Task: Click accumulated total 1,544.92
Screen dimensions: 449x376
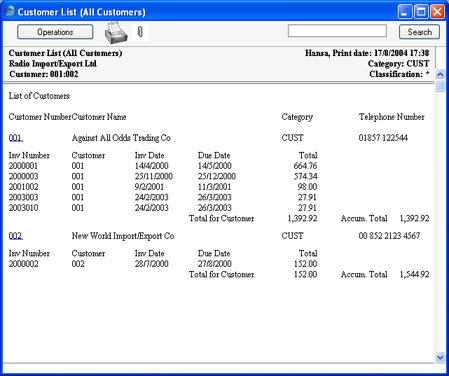Action: coord(414,274)
